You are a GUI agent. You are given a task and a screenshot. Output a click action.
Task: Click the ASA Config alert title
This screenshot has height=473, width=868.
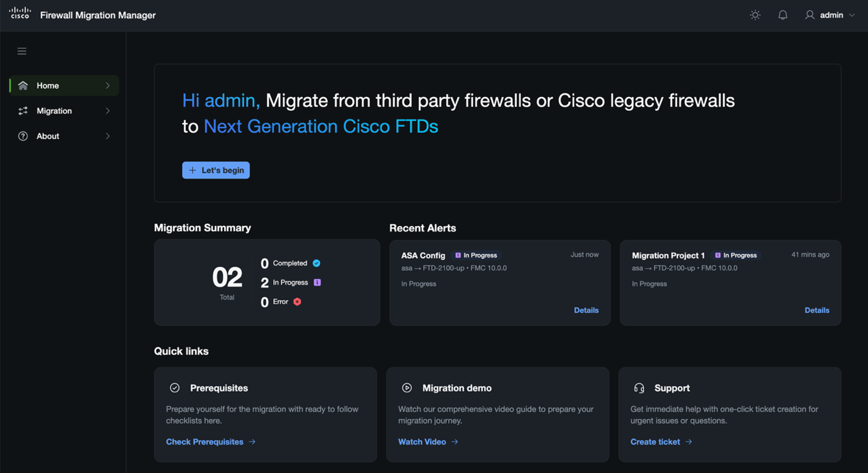pos(423,255)
